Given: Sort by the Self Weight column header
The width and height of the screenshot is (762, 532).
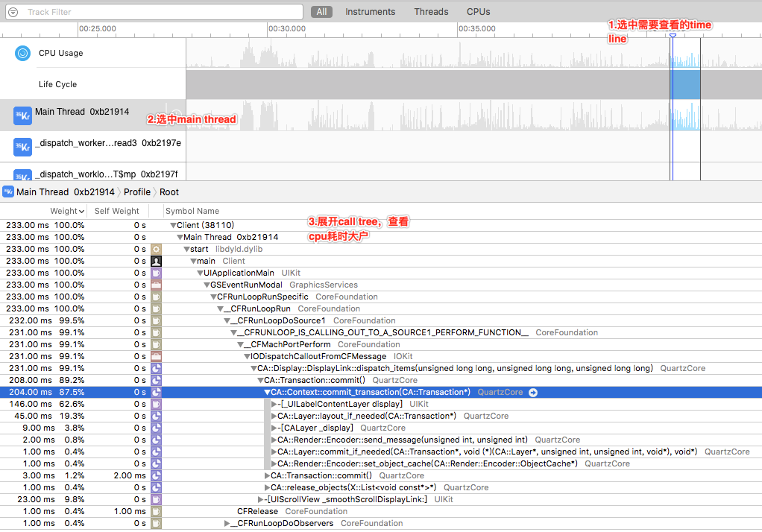Looking at the screenshot, I should (x=116, y=211).
